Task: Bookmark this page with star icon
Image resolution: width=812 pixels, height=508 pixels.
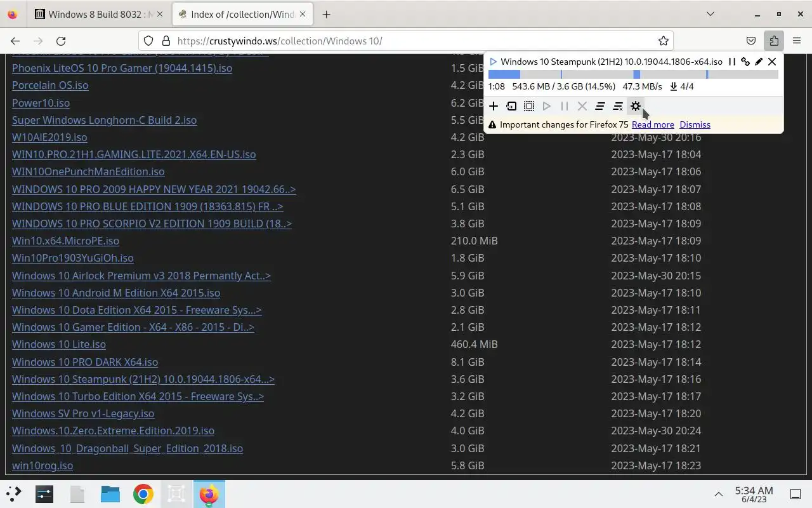Action: point(664,41)
